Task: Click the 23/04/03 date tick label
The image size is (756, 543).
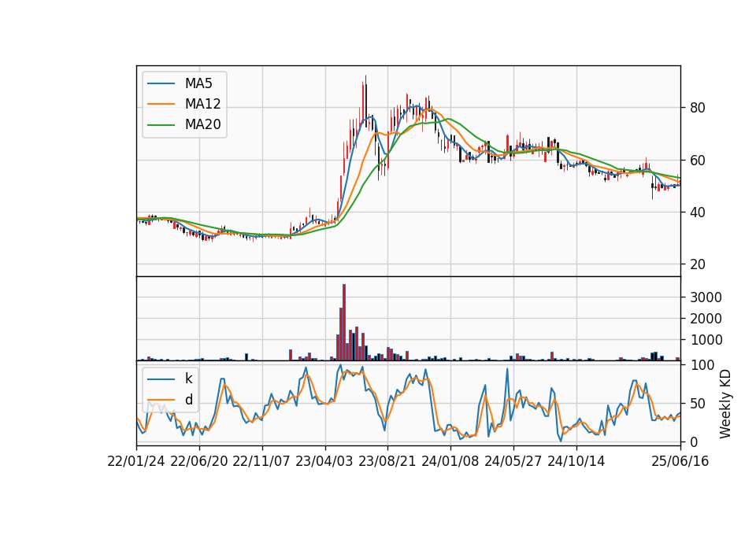Action: pyautogui.click(x=324, y=462)
